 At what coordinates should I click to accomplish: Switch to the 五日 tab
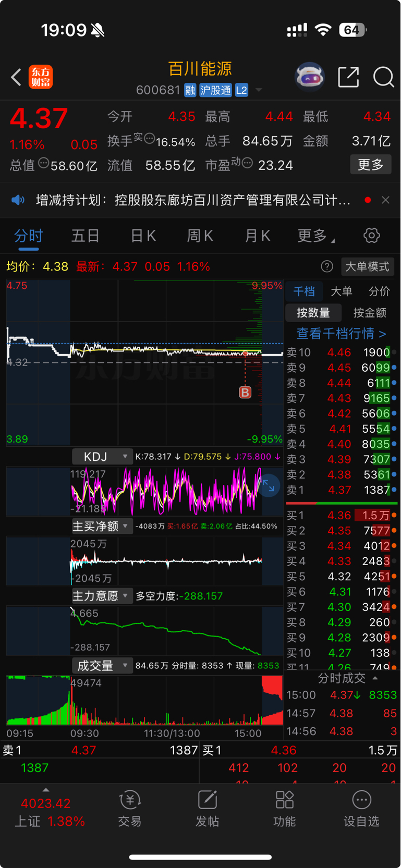click(x=85, y=236)
